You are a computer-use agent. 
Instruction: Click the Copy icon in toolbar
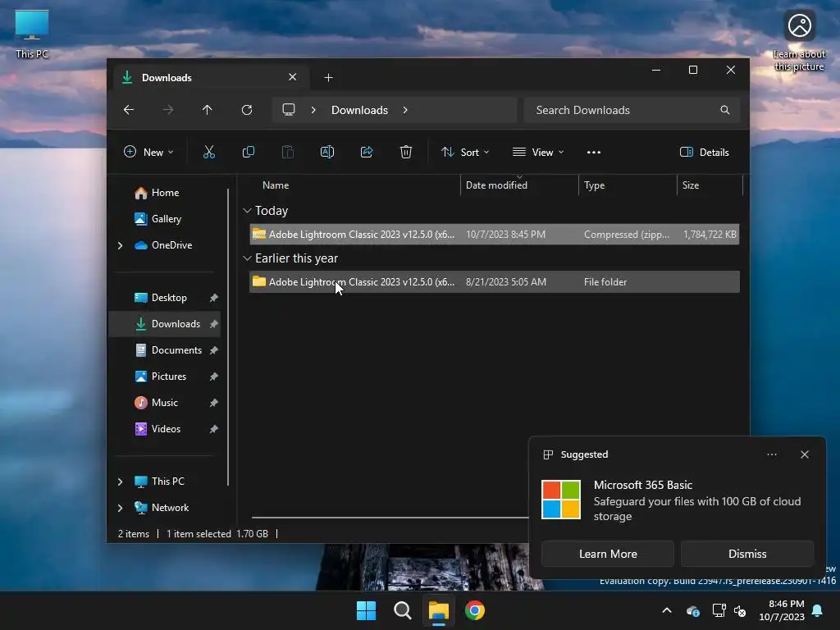248,152
